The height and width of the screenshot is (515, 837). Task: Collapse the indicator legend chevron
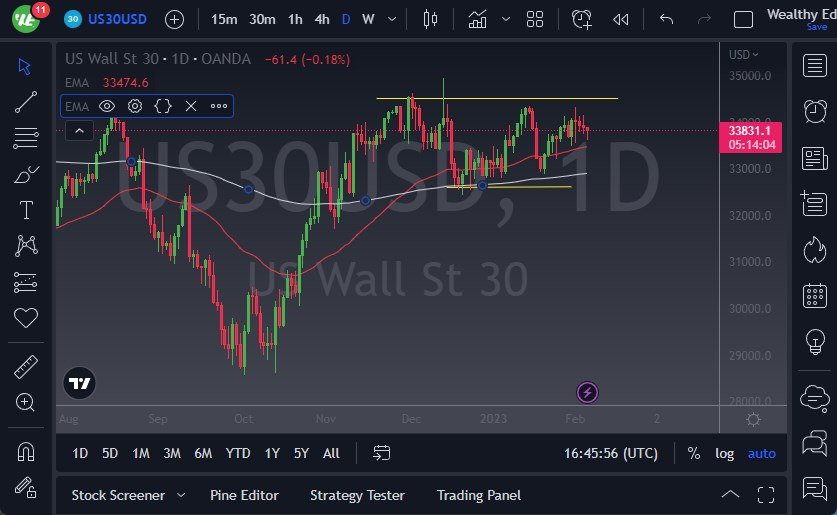click(x=79, y=131)
